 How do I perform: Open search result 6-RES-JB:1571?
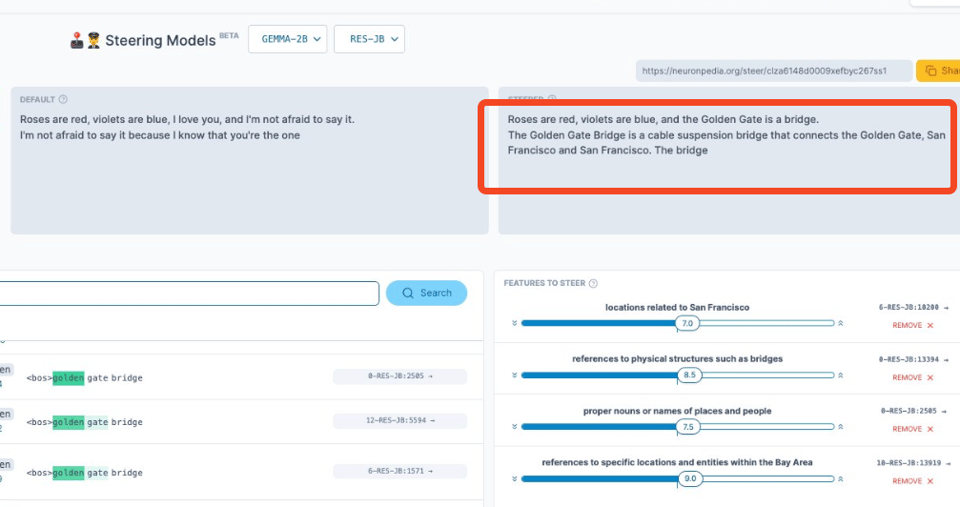(400, 473)
